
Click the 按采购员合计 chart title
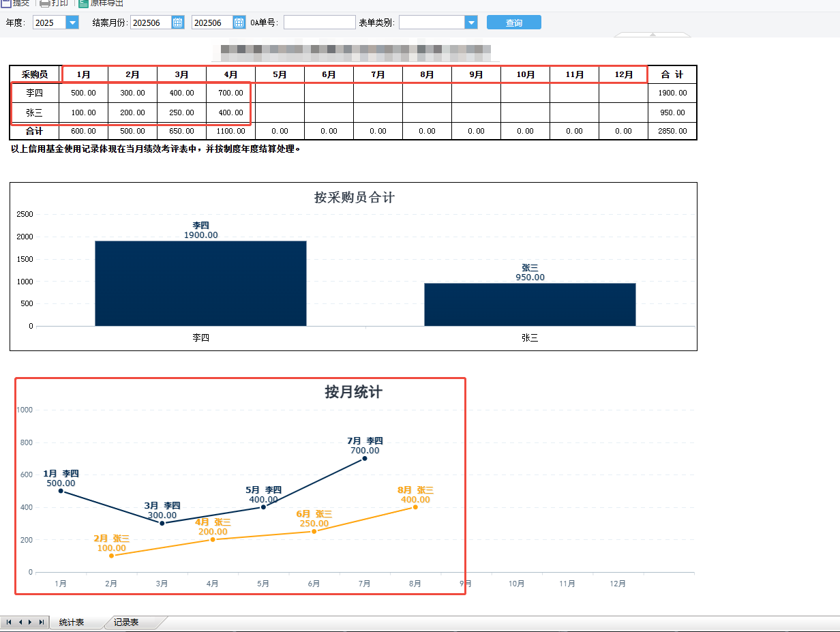pyautogui.click(x=354, y=198)
